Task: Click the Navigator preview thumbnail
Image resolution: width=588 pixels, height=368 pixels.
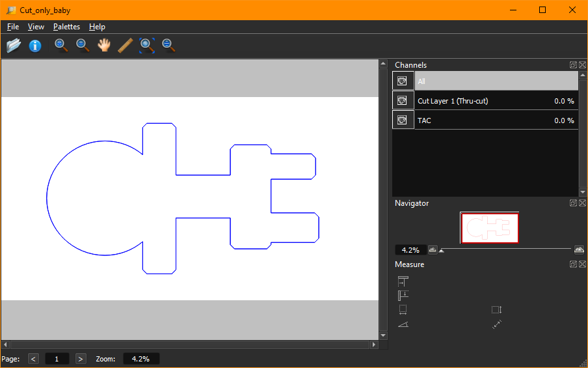Action: click(489, 228)
